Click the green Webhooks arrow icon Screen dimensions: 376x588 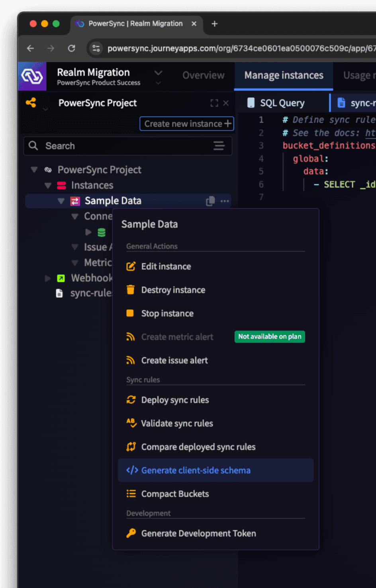click(61, 278)
